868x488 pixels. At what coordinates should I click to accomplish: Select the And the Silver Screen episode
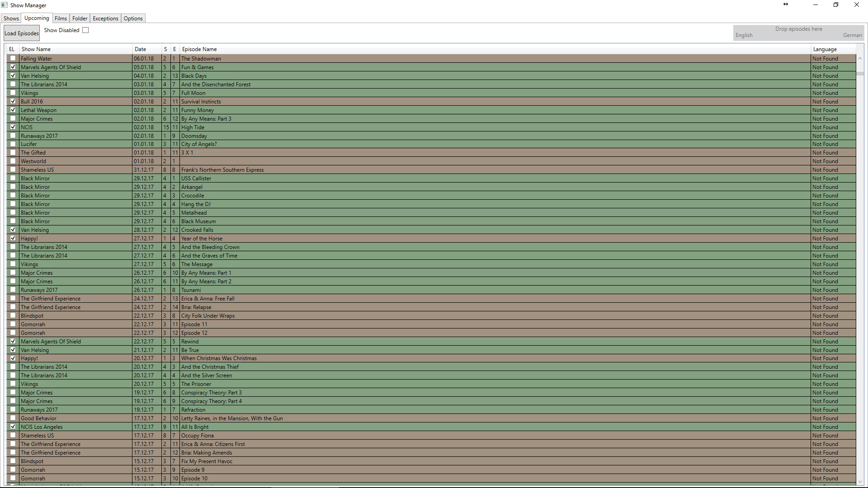tap(207, 375)
